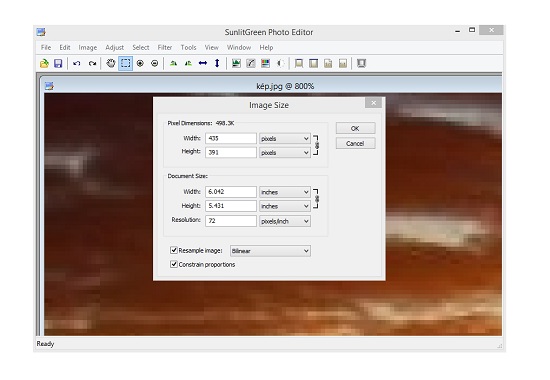Open the Edit menu

coord(65,47)
